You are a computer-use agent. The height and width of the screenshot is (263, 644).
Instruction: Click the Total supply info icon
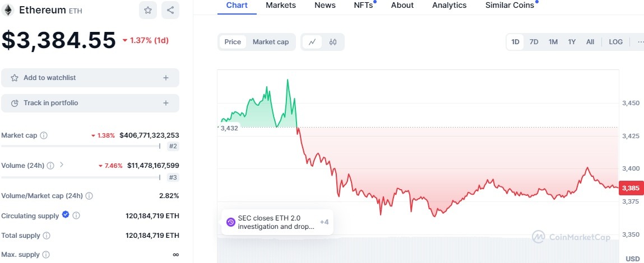coord(47,236)
